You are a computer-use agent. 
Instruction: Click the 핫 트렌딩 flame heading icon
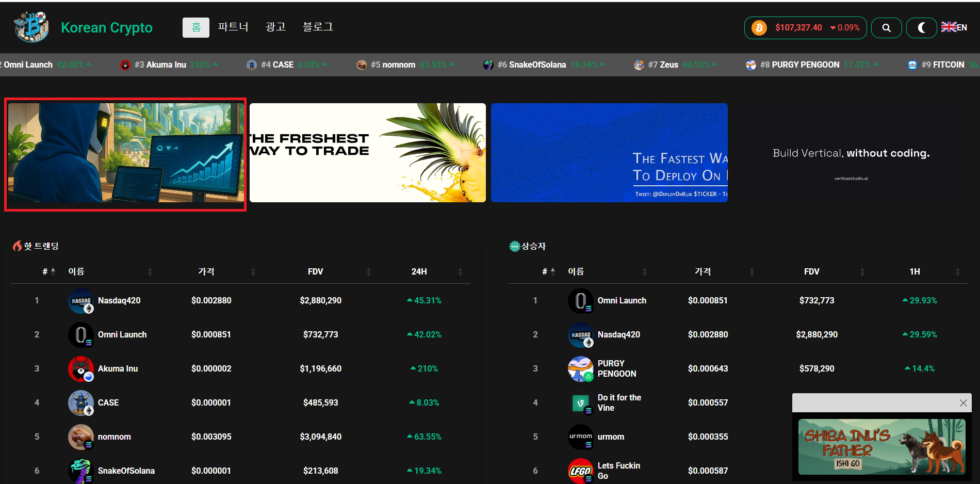pyautogui.click(x=17, y=246)
